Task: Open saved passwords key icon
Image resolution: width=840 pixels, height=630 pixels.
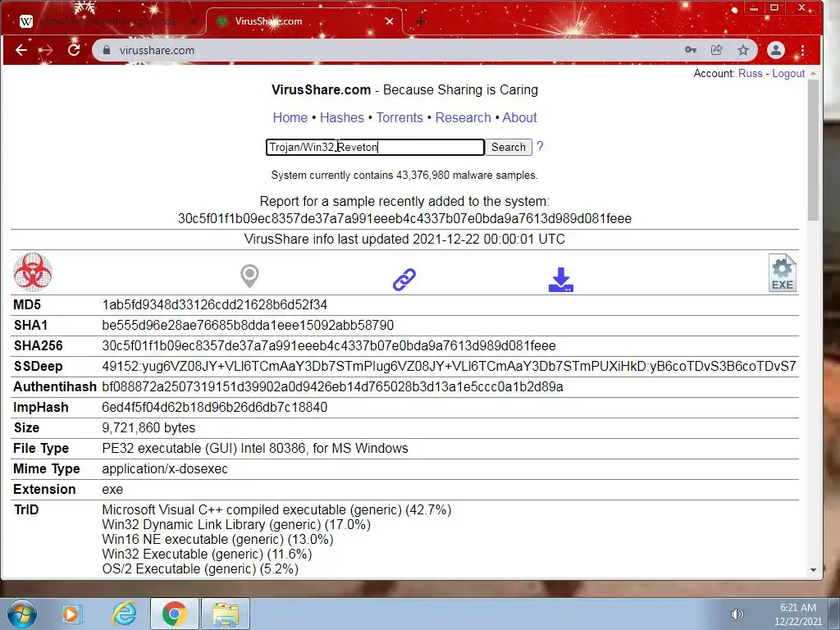Action: click(x=691, y=50)
